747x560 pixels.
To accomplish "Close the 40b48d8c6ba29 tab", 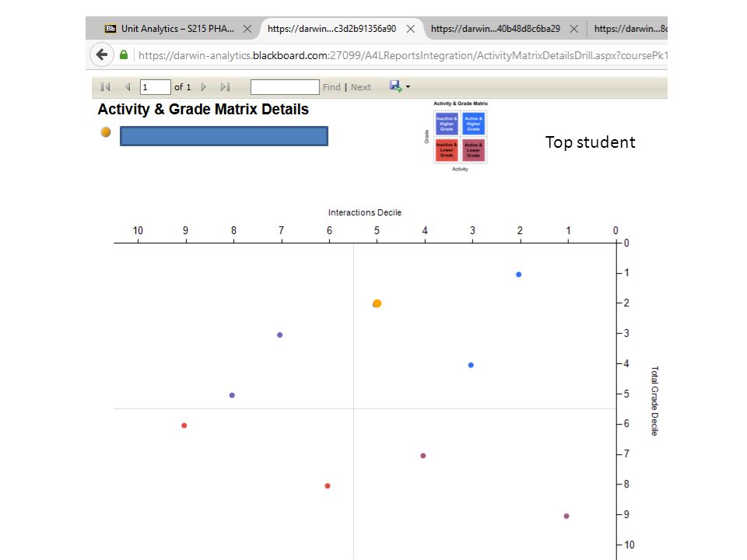I will click(x=574, y=29).
